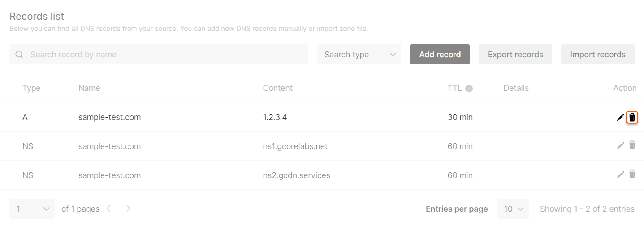The width and height of the screenshot is (644, 226).
Task: Edit the ns1.gcorelabs.net NS record
Action: 620,145
